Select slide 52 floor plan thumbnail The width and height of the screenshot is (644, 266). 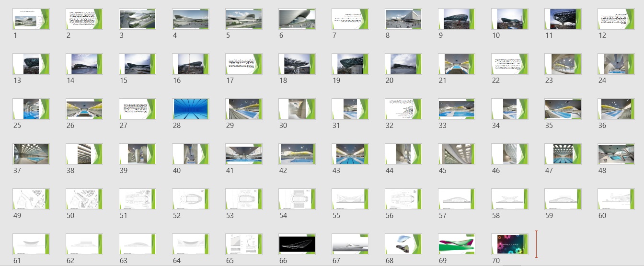(x=191, y=199)
